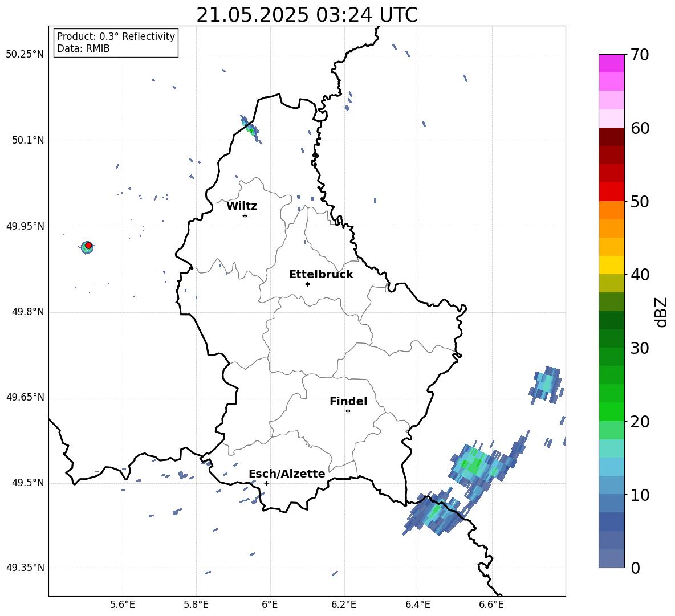This screenshot has width=675, height=616.
Task: Click the colorbar tick label 70
Action: pyautogui.click(x=640, y=55)
